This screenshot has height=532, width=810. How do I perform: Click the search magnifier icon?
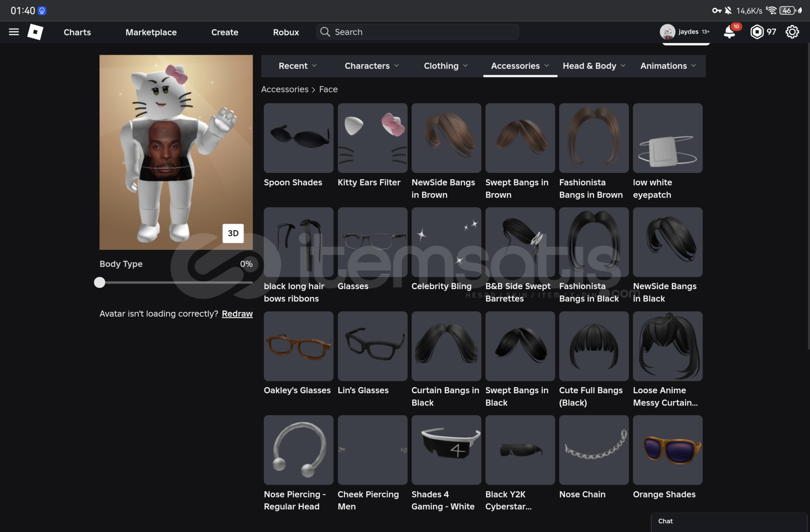[325, 32]
